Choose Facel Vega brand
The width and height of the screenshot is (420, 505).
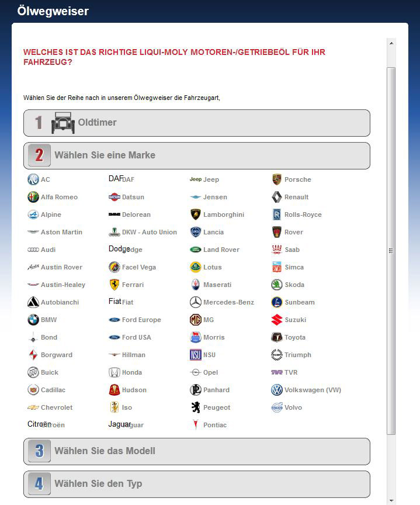point(138,267)
